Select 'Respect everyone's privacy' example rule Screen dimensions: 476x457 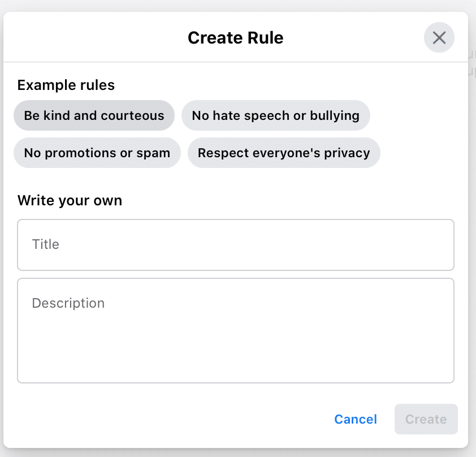(284, 153)
